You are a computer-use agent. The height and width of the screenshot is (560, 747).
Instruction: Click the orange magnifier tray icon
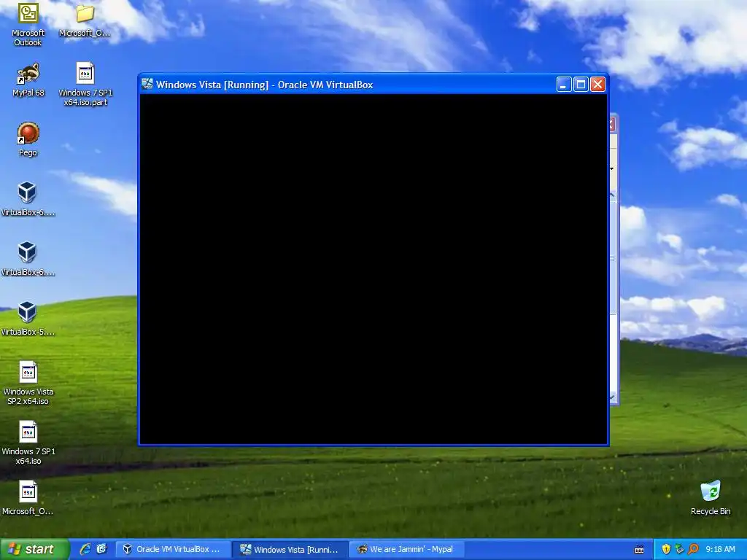click(693, 549)
